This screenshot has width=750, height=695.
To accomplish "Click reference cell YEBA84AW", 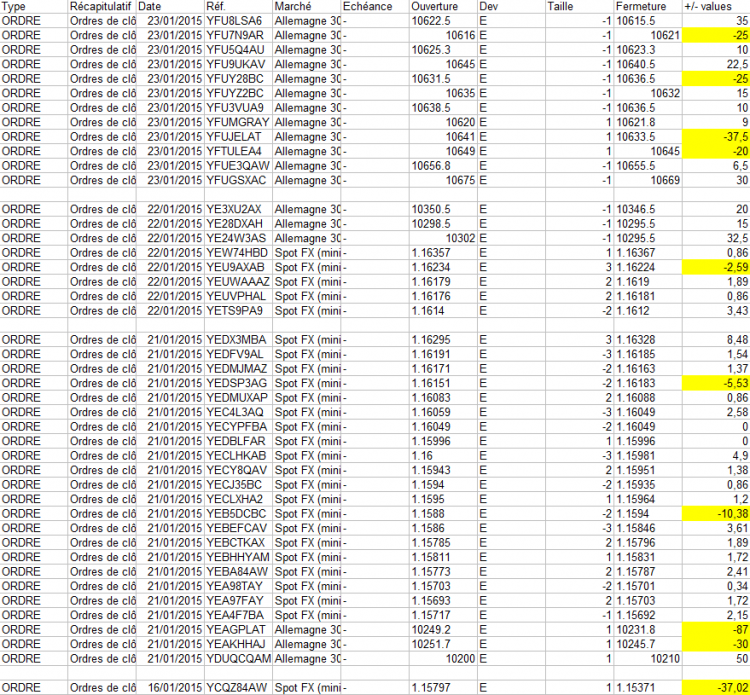I will 239,572.
